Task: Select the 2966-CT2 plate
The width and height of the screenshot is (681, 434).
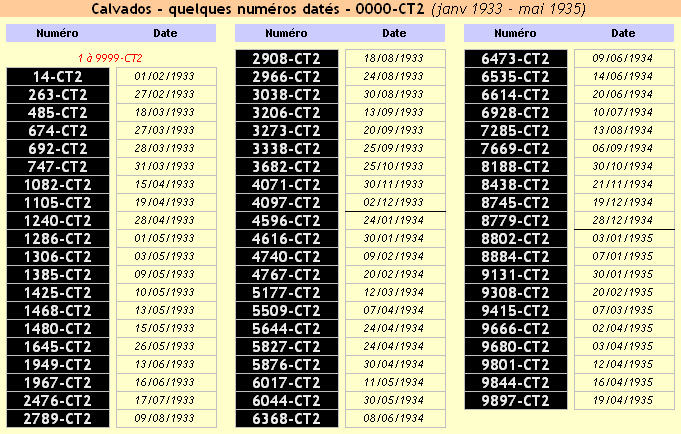Action: 287,76
